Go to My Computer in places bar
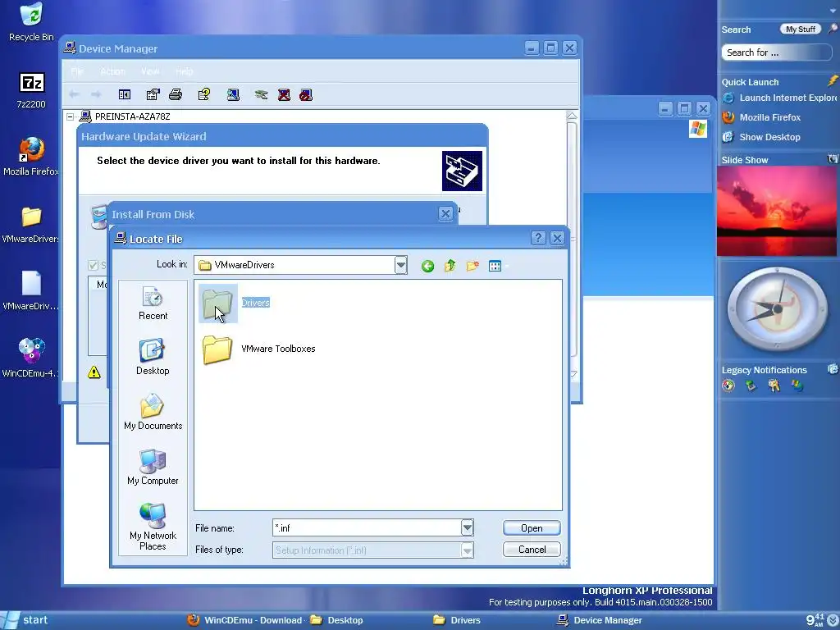The width and height of the screenshot is (840, 630). coord(153,467)
